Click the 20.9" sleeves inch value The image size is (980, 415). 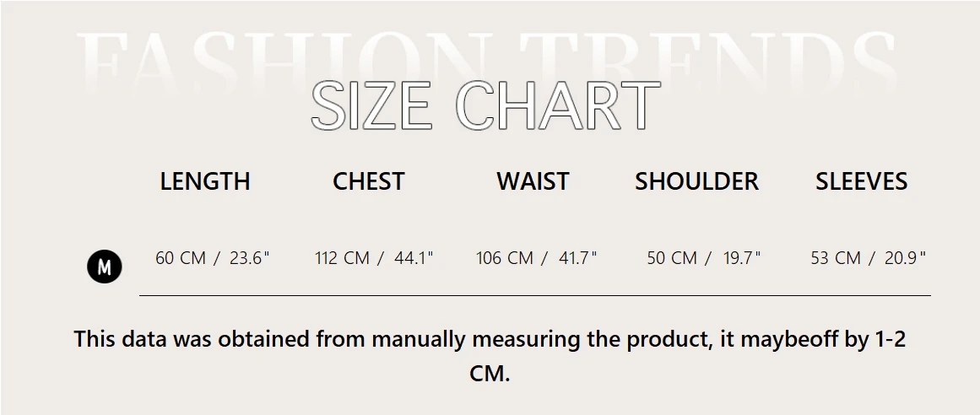(x=905, y=258)
